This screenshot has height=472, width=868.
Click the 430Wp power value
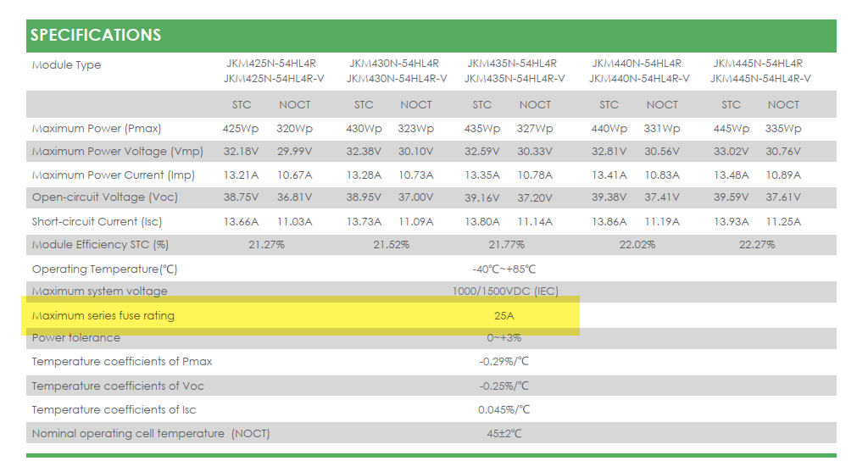[364, 128]
